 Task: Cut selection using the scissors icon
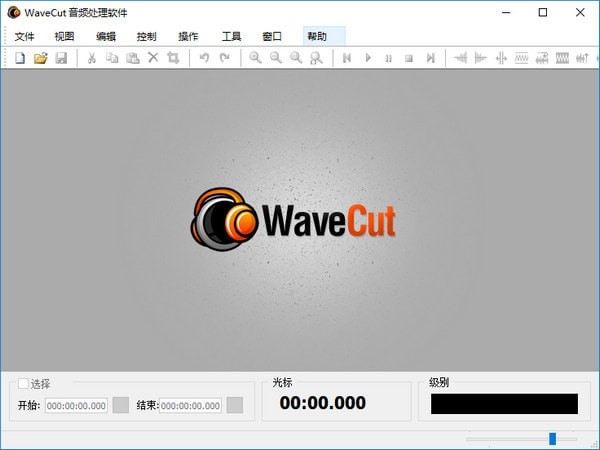91,58
